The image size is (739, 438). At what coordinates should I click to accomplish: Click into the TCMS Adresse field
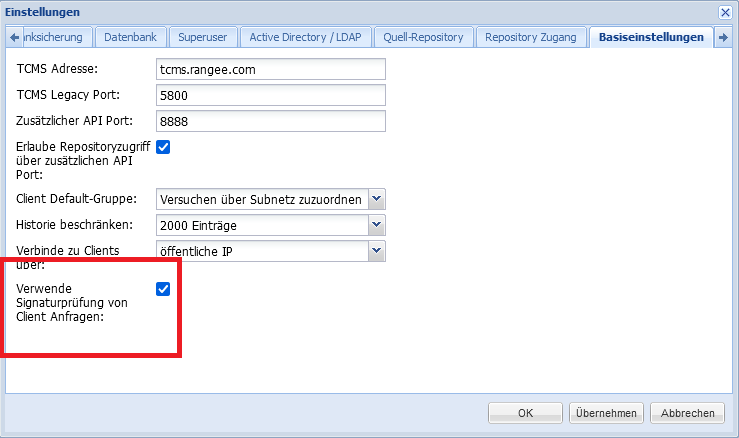[x=271, y=69]
